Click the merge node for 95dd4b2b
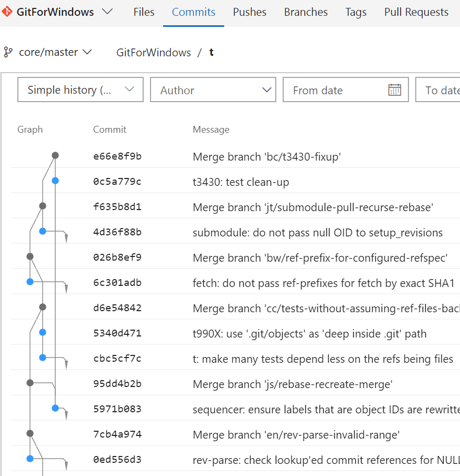460x476 pixels. point(29,383)
